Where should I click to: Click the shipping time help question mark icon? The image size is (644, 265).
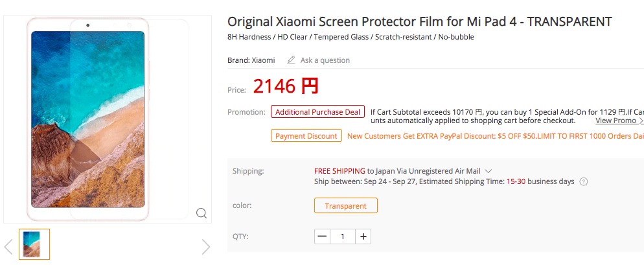(x=584, y=182)
